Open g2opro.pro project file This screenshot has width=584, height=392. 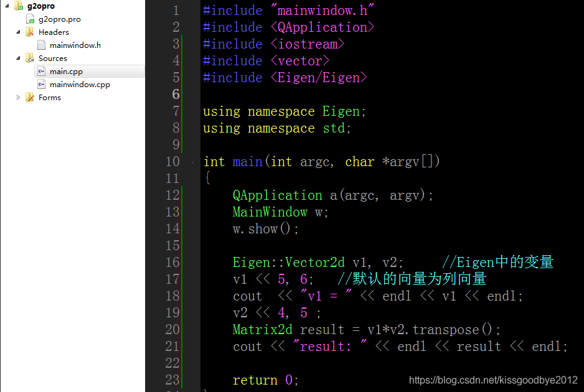60,19
